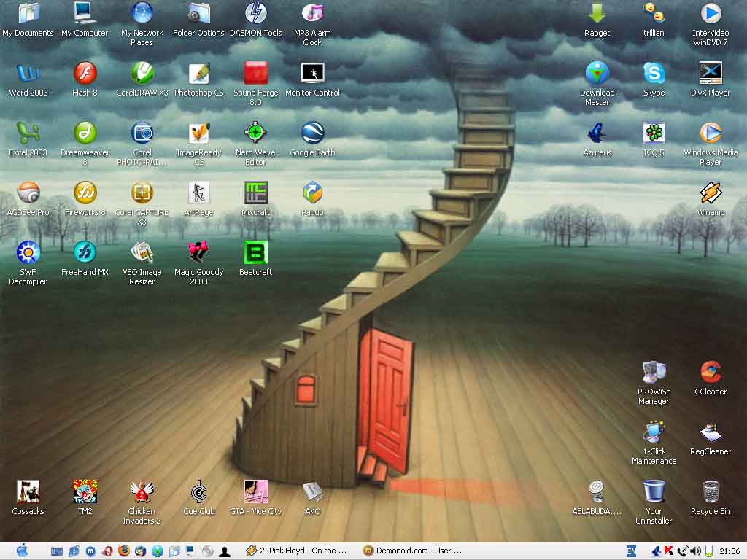Launch the Flash 8 icon

85,73
